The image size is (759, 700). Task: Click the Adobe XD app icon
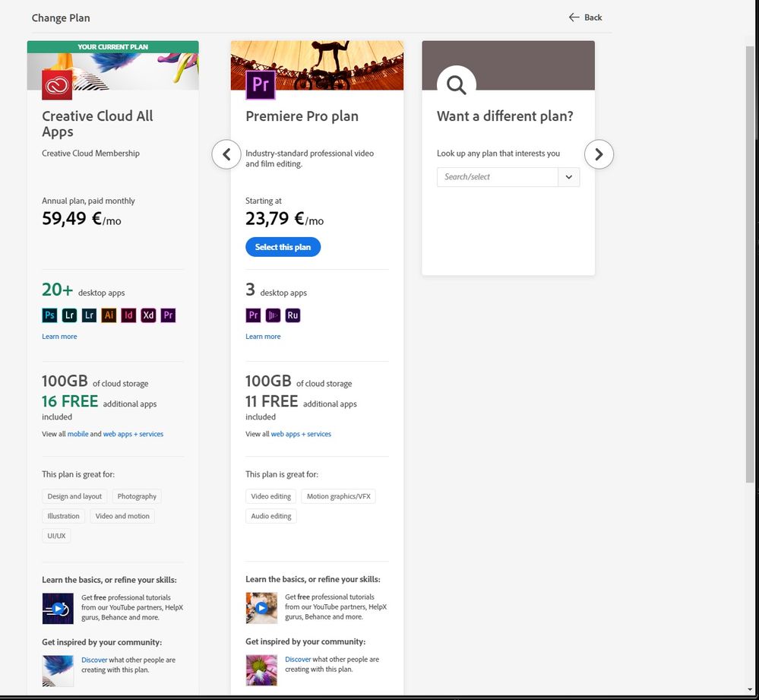148,315
